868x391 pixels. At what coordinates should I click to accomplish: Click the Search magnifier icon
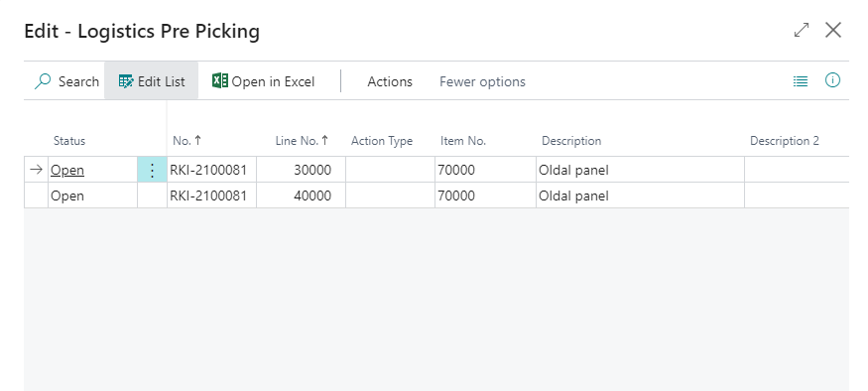tap(43, 81)
